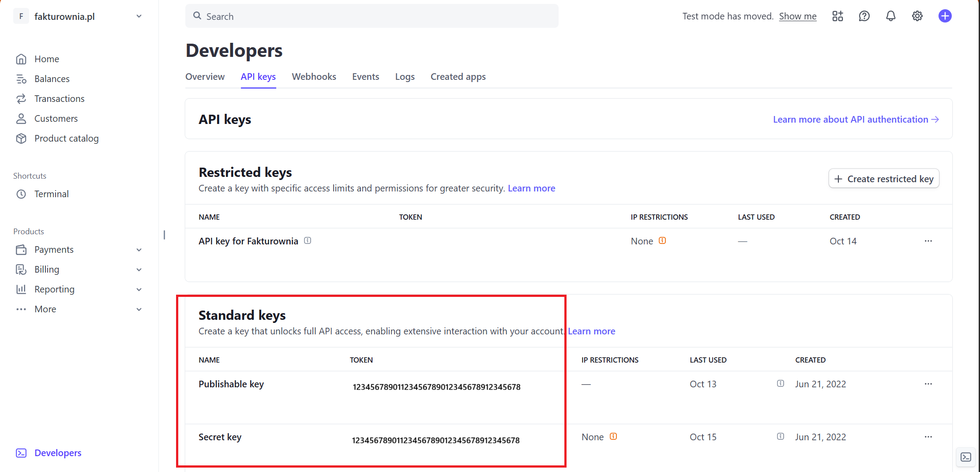The width and height of the screenshot is (980, 472).
Task: Open the Customers page from the sidebar
Action: pyautogui.click(x=56, y=118)
